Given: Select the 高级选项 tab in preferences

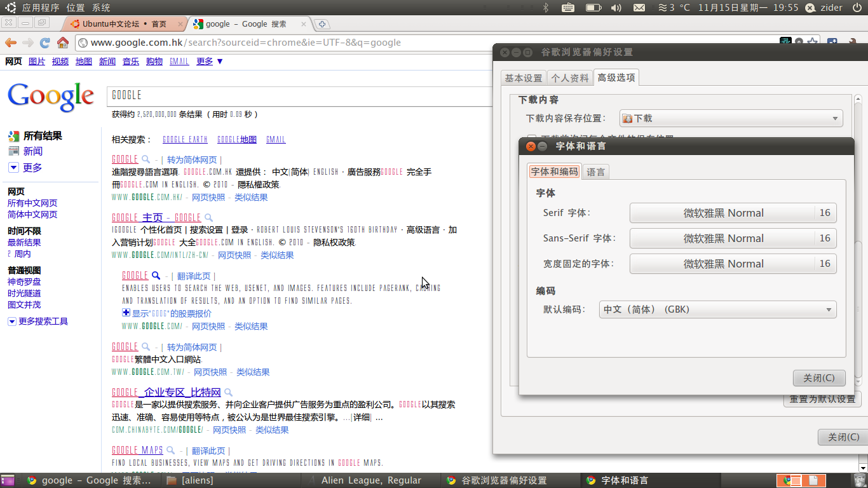Looking at the screenshot, I should coord(616,78).
